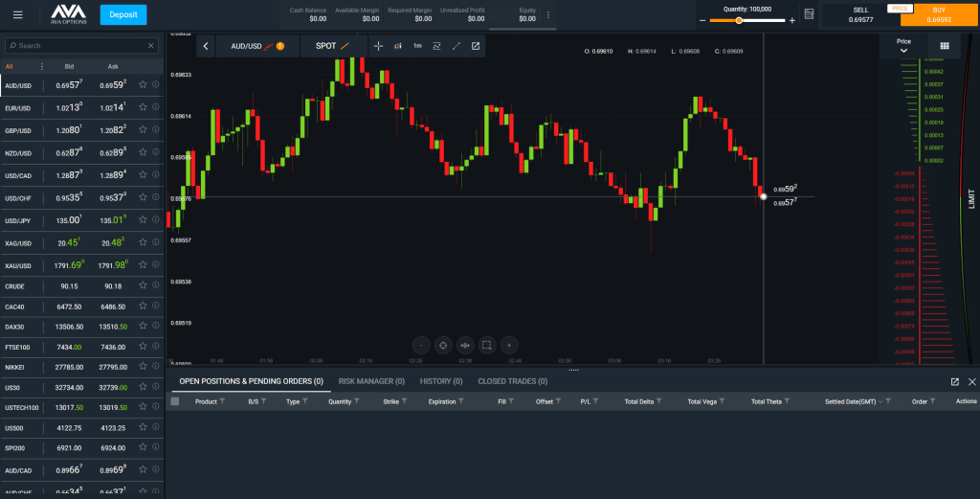980x499 pixels.
Task: Pop out chart into new window
Action: point(476,46)
